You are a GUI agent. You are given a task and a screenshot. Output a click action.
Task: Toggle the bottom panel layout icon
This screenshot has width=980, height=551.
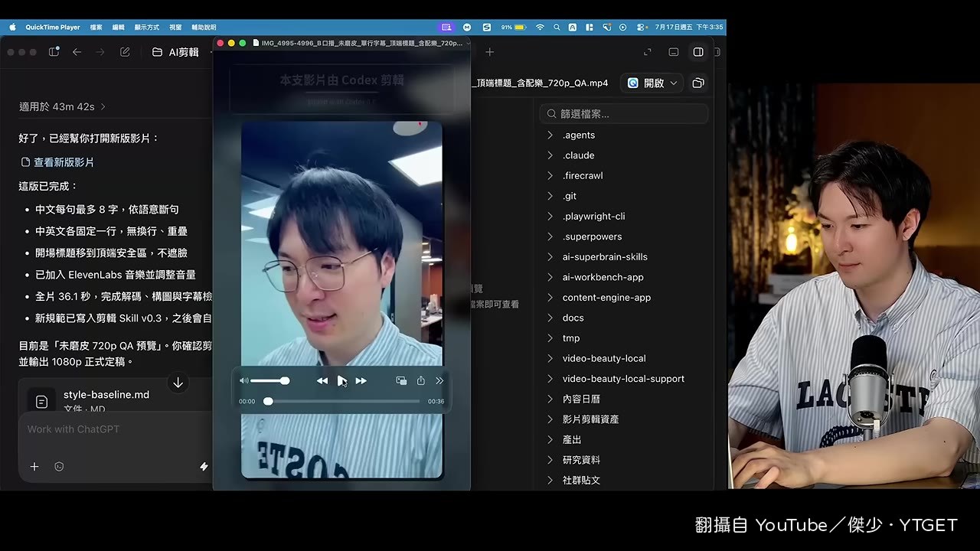point(674,52)
